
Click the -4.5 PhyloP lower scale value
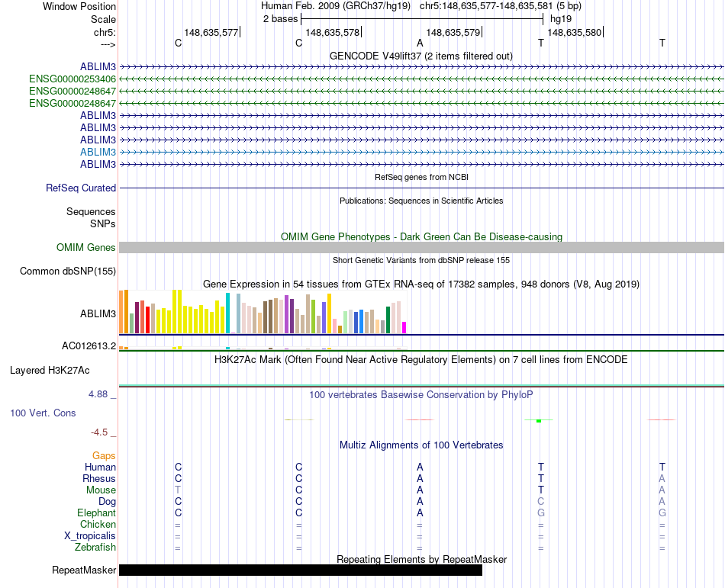pyautogui.click(x=99, y=432)
